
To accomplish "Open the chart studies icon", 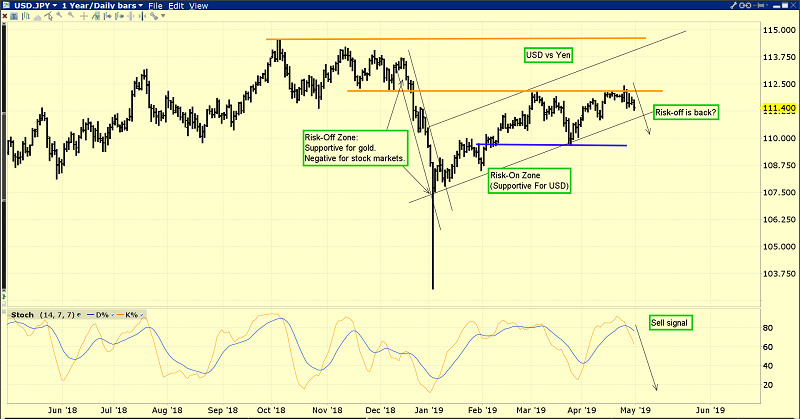I will [x=96, y=16].
